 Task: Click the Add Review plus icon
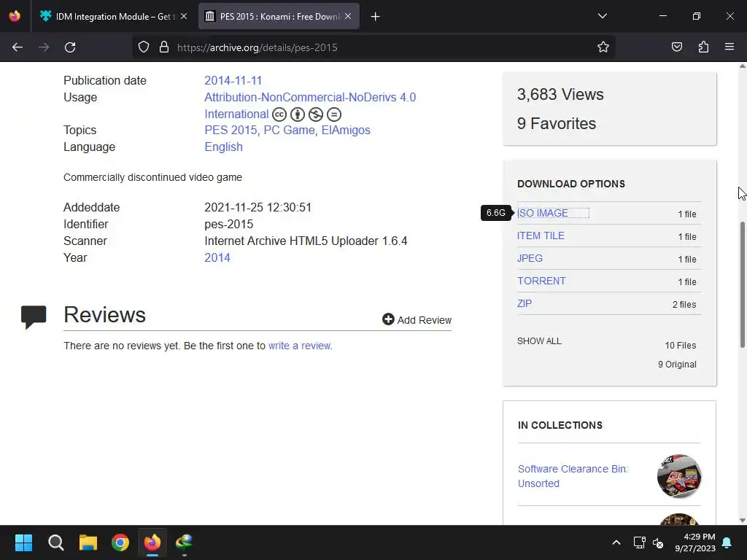388,319
